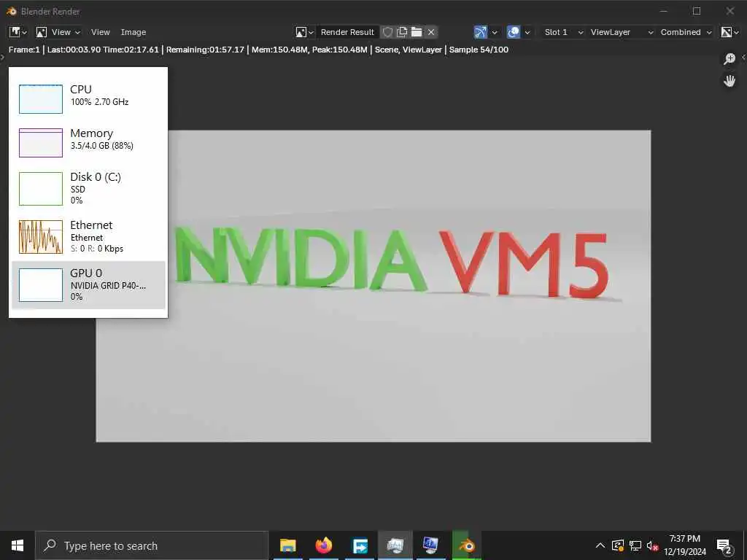The height and width of the screenshot is (560, 747).
Task: Click the clock showing 7:37 PM
Action: click(685, 545)
